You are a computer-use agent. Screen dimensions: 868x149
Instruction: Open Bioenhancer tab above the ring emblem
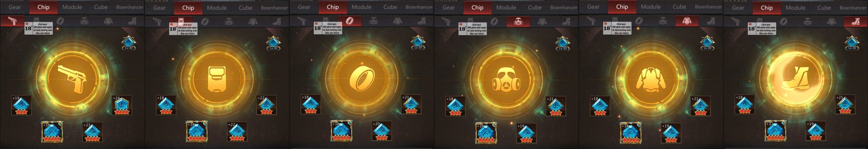click(419, 7)
